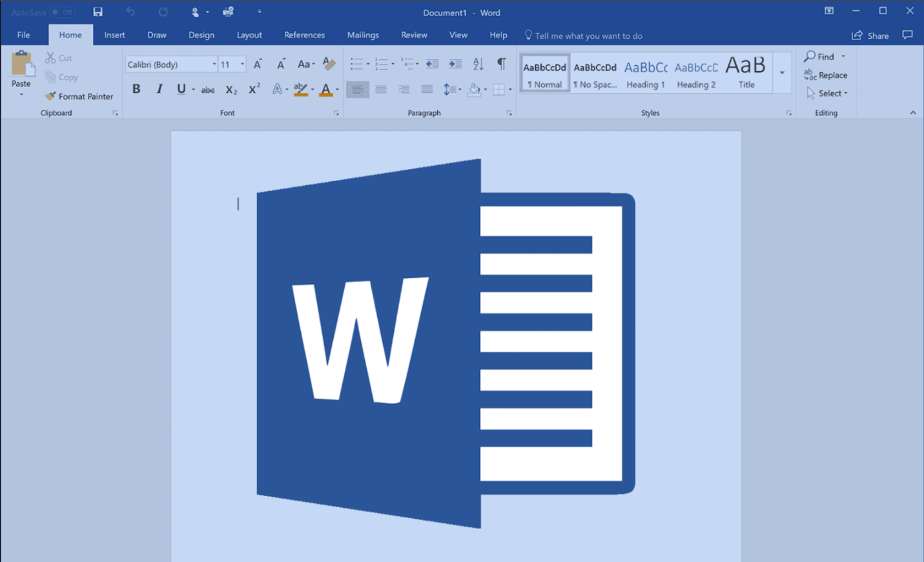Select center alignment
This screenshot has height=562, width=924.
point(381,89)
